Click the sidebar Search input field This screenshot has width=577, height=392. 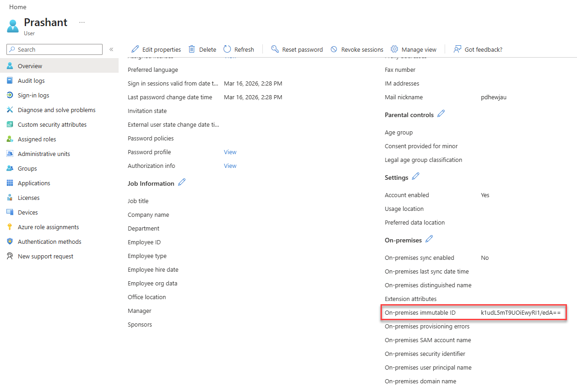pyautogui.click(x=57, y=49)
